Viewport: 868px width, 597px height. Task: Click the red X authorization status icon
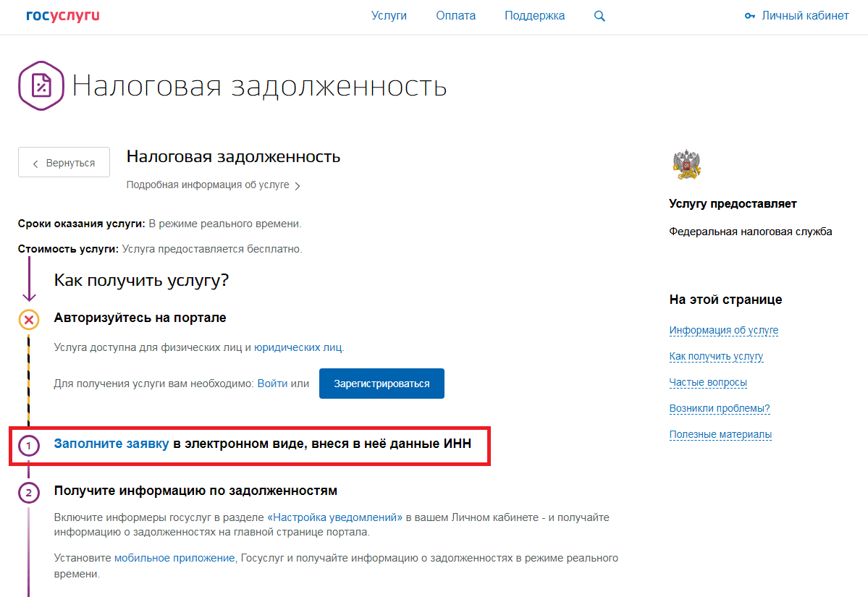pos(29,319)
